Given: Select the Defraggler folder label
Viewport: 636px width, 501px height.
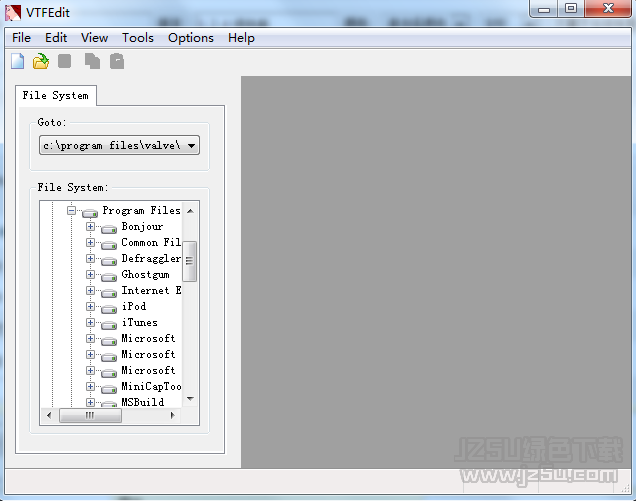Looking at the screenshot, I should point(151,258).
